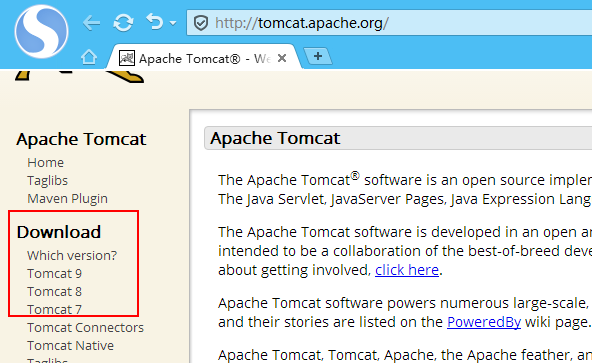Click the undo closed tab arrow

pyautogui.click(x=155, y=22)
